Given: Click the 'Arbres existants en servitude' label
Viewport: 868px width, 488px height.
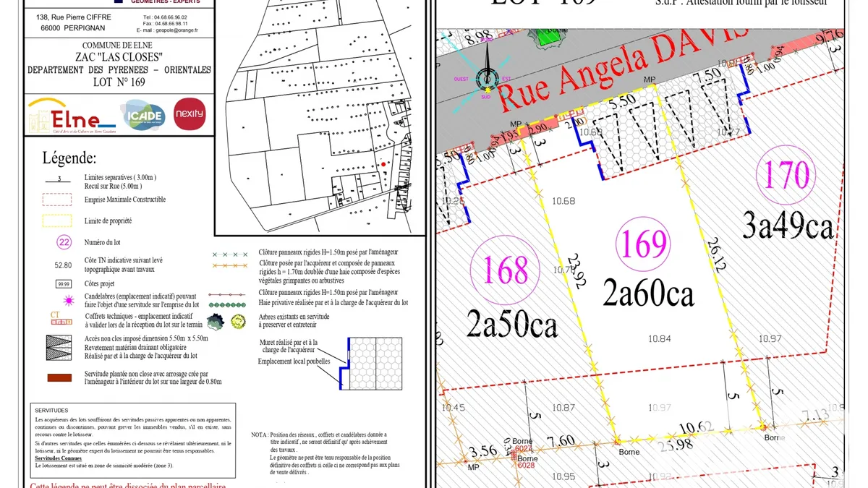Looking at the screenshot, I should tap(293, 317).
